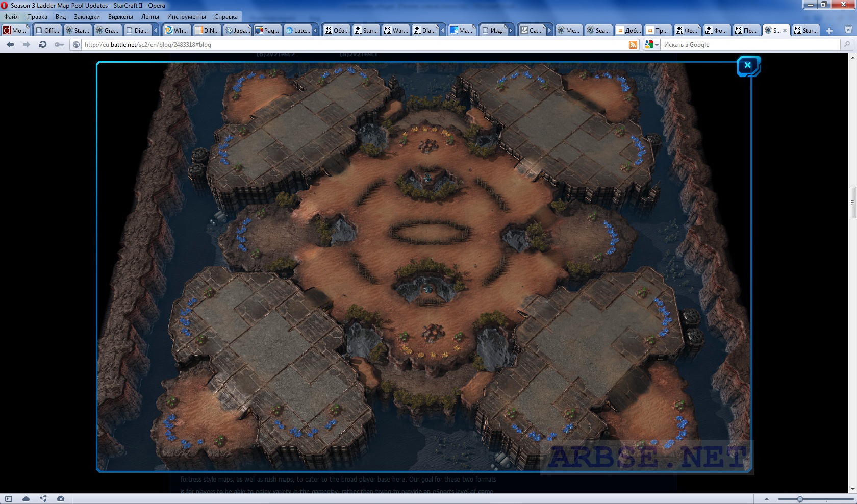
Task: Close the active 'S...' StarCraft tab
Action: coord(785,30)
